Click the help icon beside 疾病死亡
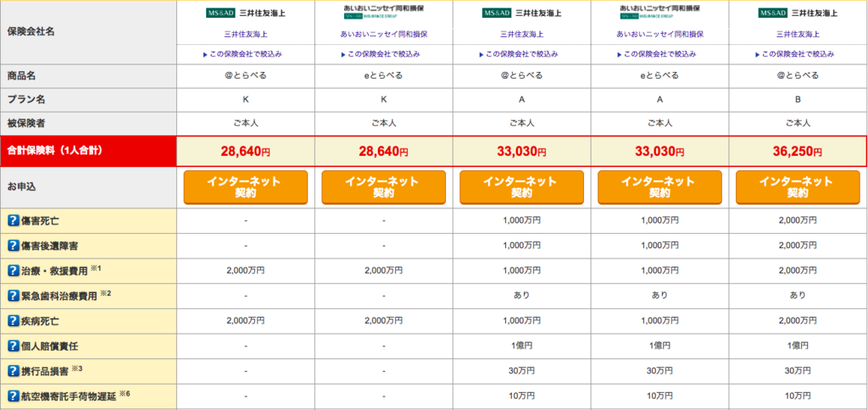Image resolution: width=868 pixels, height=410 pixels. (x=14, y=321)
